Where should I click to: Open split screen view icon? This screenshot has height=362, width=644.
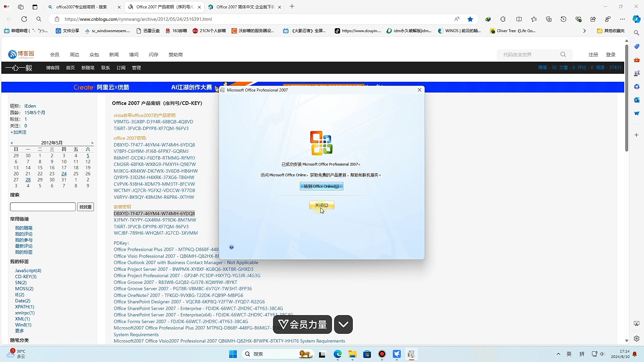click(519, 19)
